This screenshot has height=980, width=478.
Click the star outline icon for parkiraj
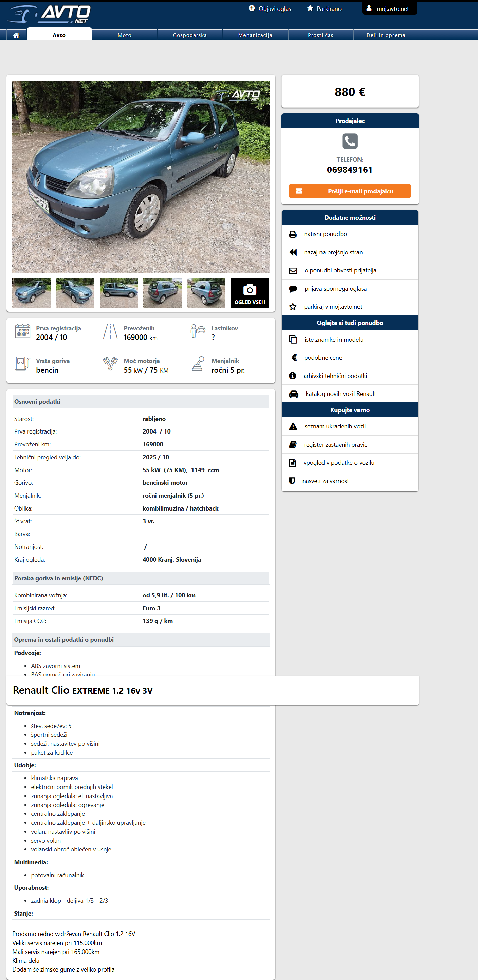[293, 307]
